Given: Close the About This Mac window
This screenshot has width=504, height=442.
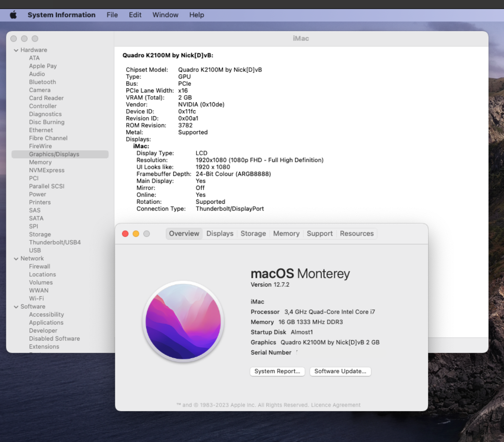Looking at the screenshot, I should 125,234.
